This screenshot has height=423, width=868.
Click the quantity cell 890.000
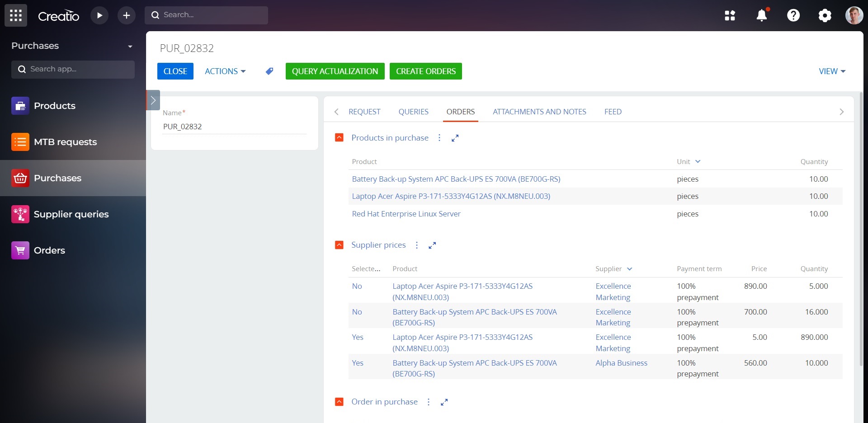[x=814, y=337]
